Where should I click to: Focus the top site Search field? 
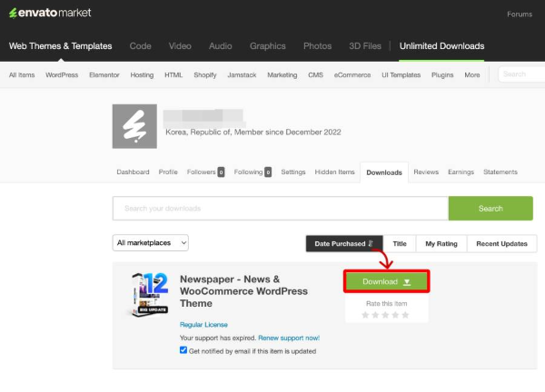[x=521, y=74]
